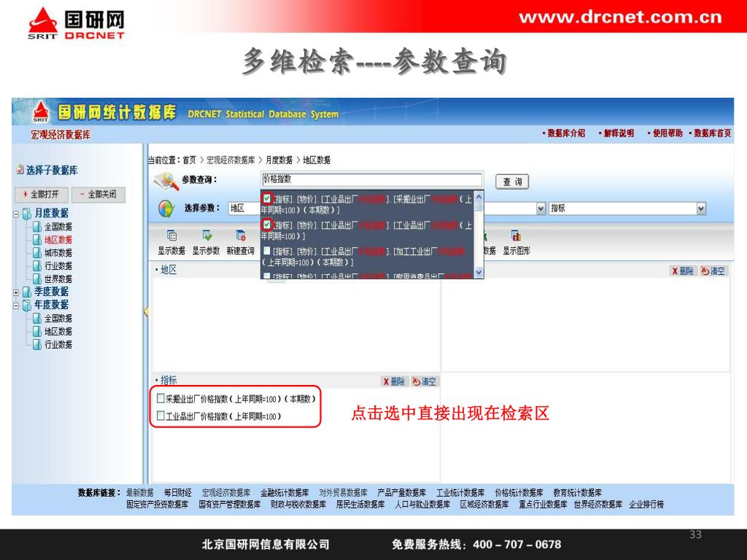
Task: Tick the 加工工业出厂 result checkbox
Action: tap(267, 251)
